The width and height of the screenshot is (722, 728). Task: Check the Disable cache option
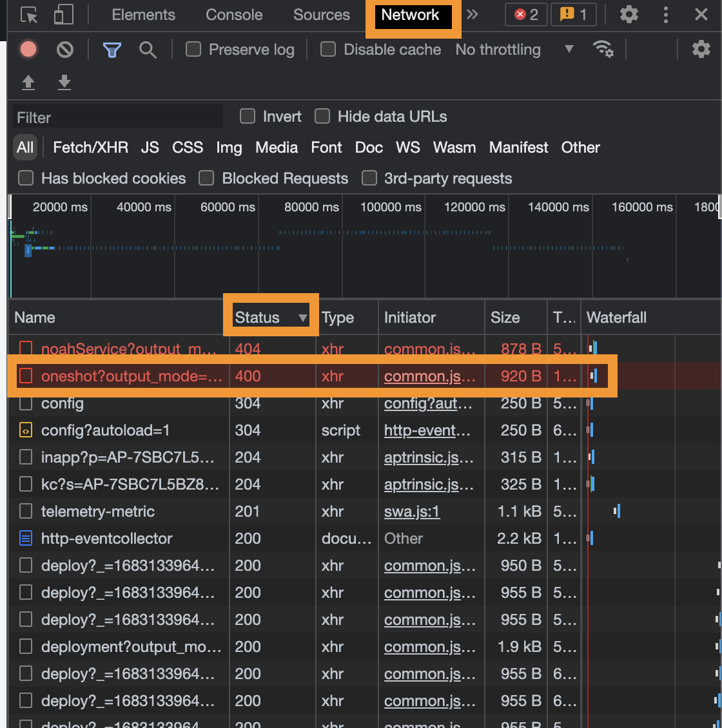click(x=328, y=50)
